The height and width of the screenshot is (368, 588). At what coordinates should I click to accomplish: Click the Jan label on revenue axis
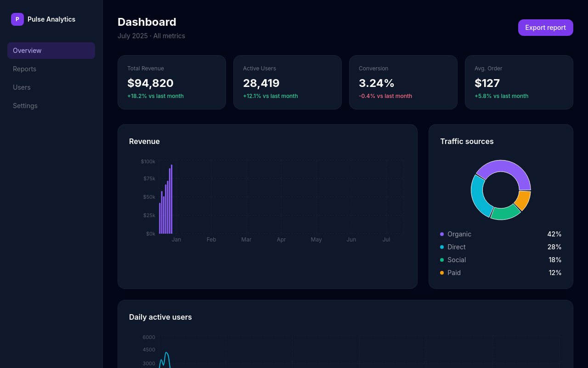[x=176, y=240]
